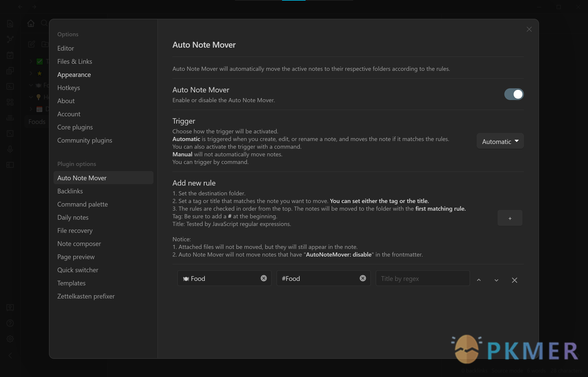Expand the calendar-icon folder in file tree

click(x=31, y=109)
